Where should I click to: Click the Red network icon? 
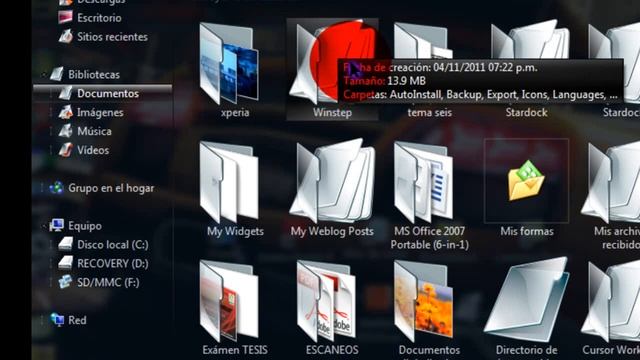(57, 320)
